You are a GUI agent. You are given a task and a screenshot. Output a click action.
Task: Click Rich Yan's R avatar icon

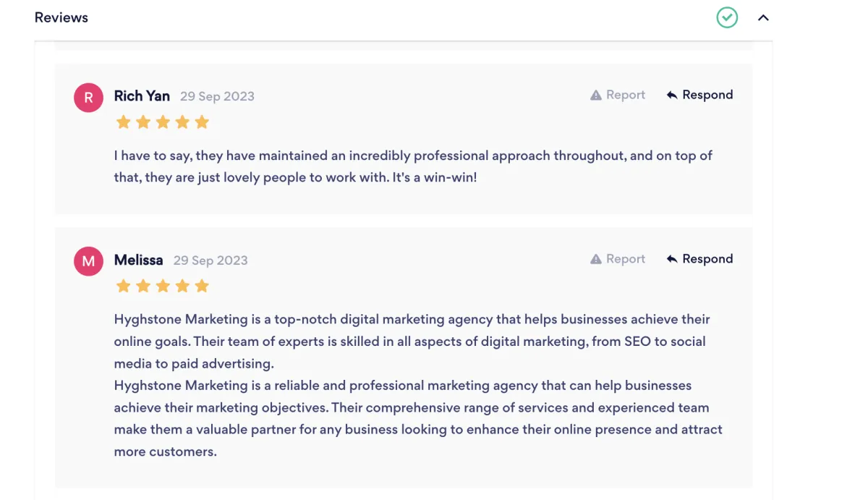pos(88,98)
